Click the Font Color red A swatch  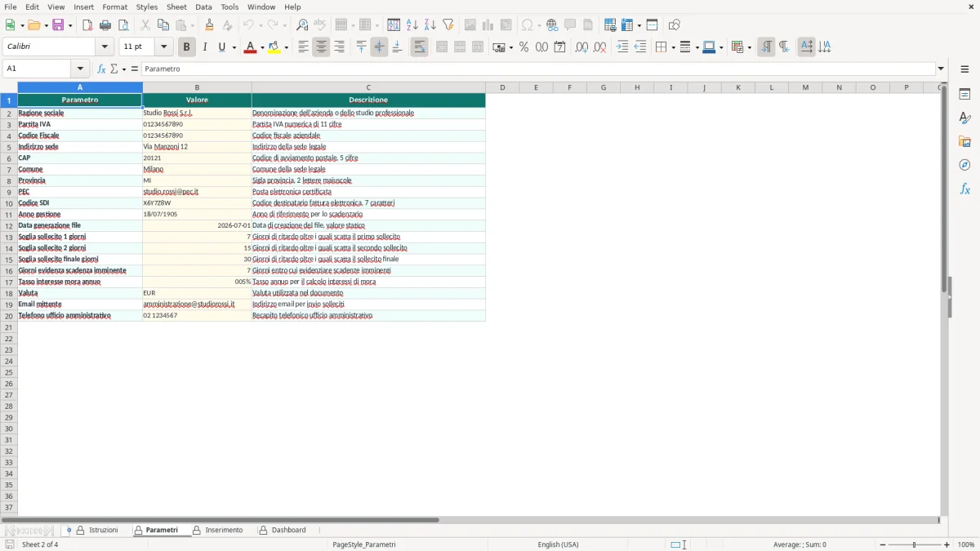(x=249, y=47)
